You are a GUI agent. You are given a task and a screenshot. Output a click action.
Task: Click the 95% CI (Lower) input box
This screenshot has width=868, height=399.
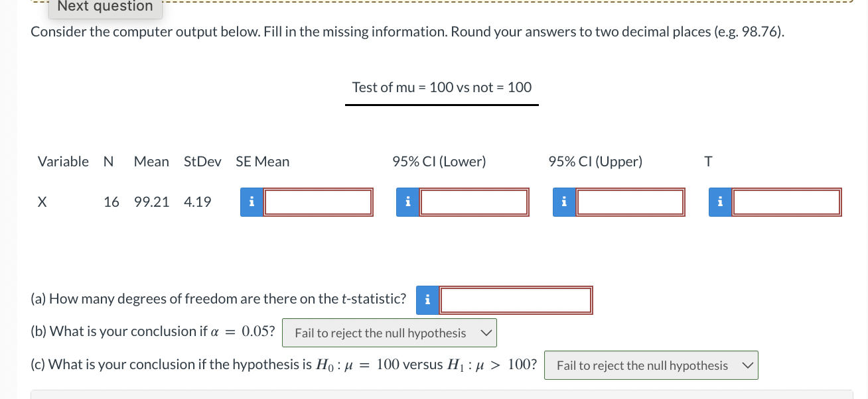[474, 201]
